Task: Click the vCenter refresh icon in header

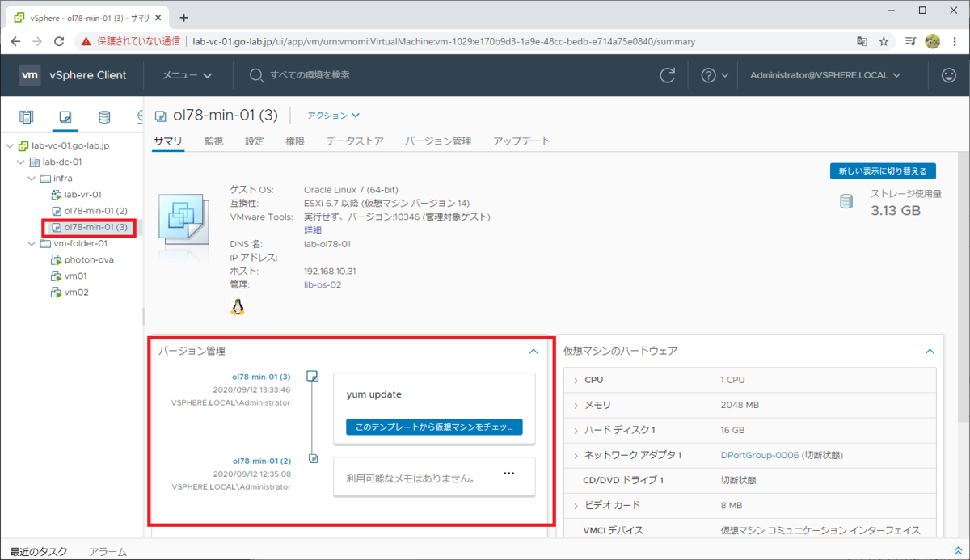Action: point(668,75)
